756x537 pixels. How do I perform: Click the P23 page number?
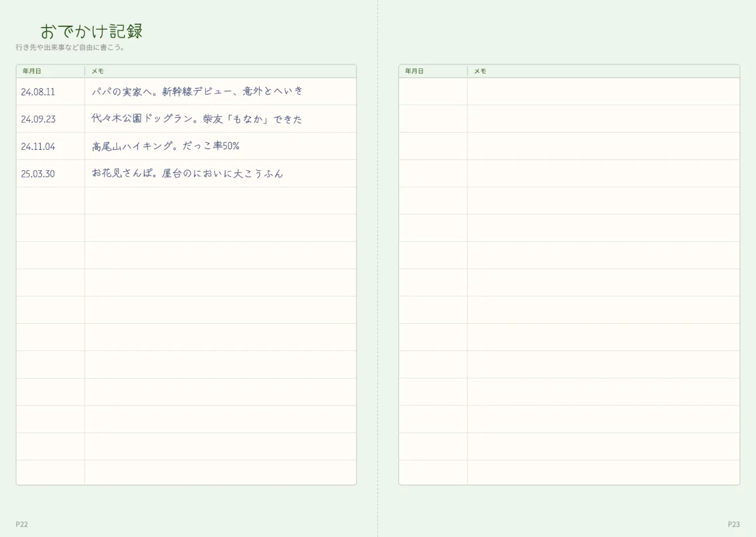click(734, 524)
